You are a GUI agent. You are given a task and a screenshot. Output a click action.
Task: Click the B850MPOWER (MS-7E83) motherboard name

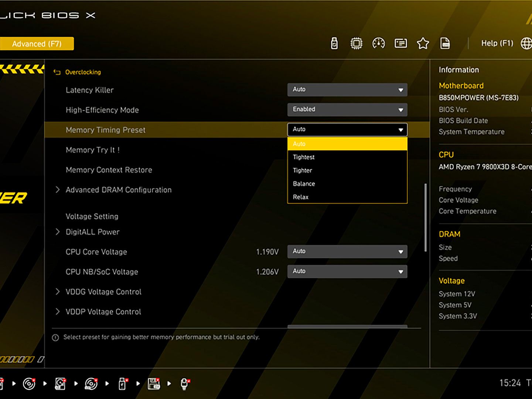[478, 98]
